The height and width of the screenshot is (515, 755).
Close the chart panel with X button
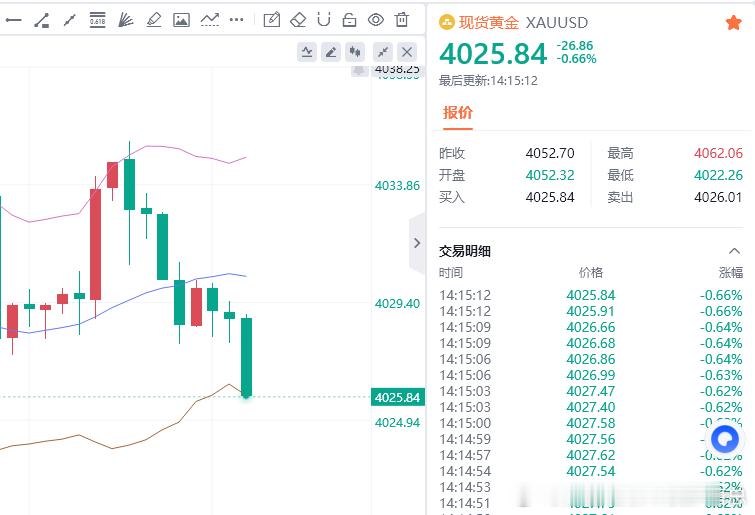click(x=407, y=52)
